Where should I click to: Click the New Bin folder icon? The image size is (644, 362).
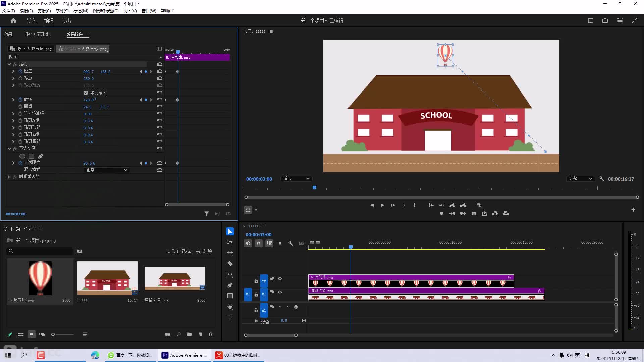coord(190,334)
